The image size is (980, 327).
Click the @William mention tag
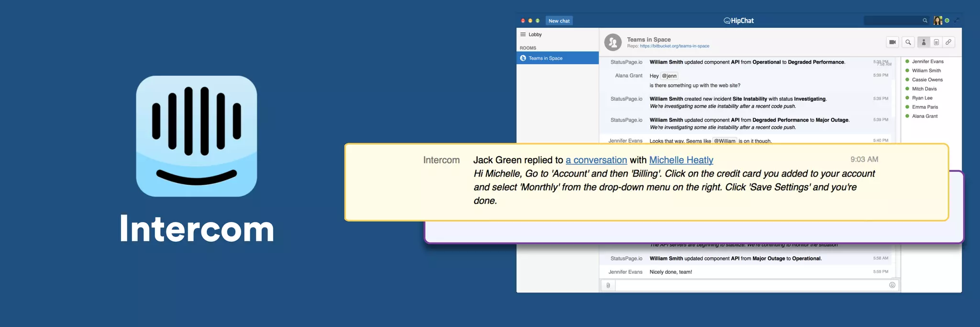coord(724,141)
